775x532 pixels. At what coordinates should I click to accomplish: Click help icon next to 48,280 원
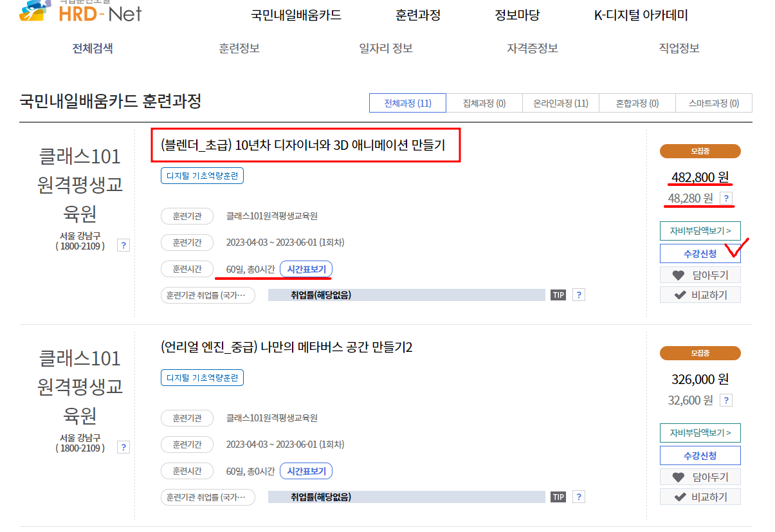[x=726, y=198]
